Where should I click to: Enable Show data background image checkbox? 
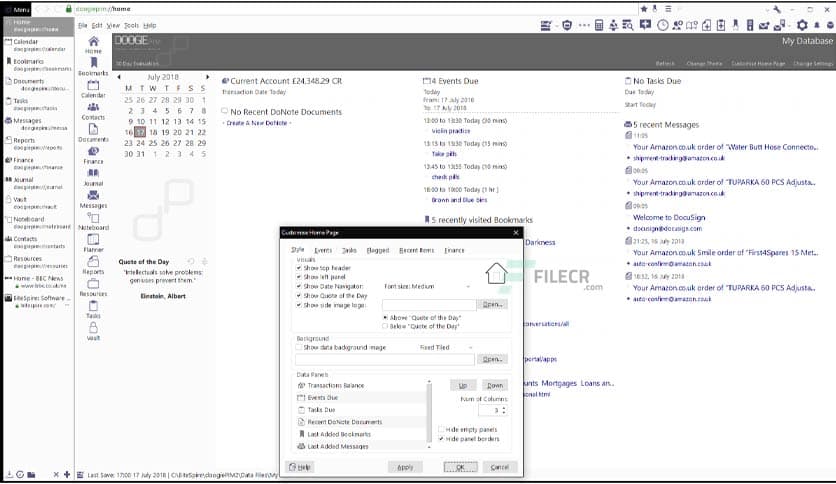pos(299,347)
